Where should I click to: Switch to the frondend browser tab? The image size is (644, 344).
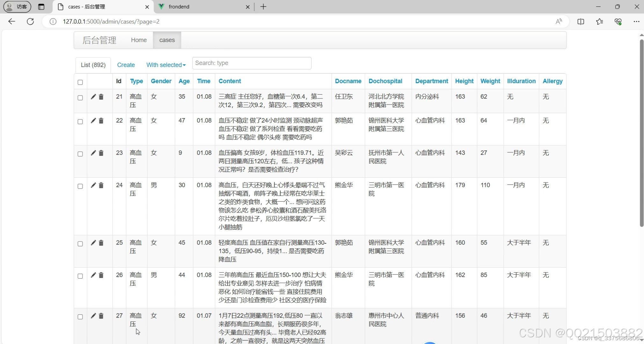179,6
